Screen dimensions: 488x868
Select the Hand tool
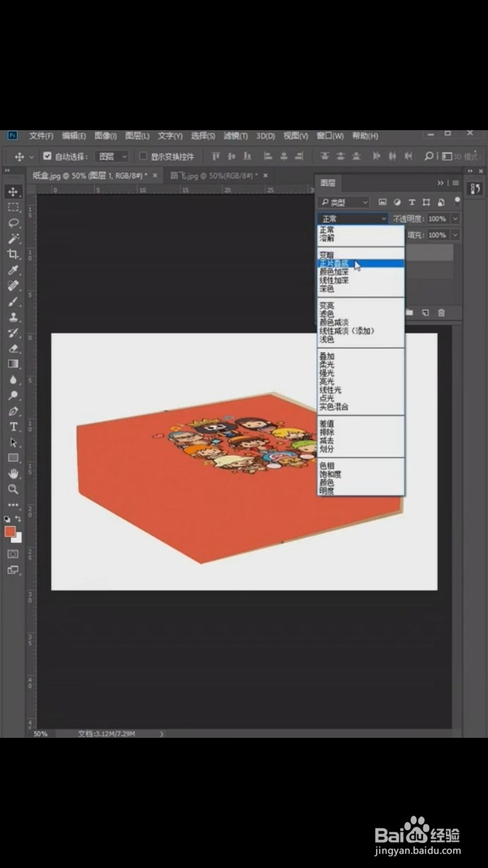coord(13,473)
